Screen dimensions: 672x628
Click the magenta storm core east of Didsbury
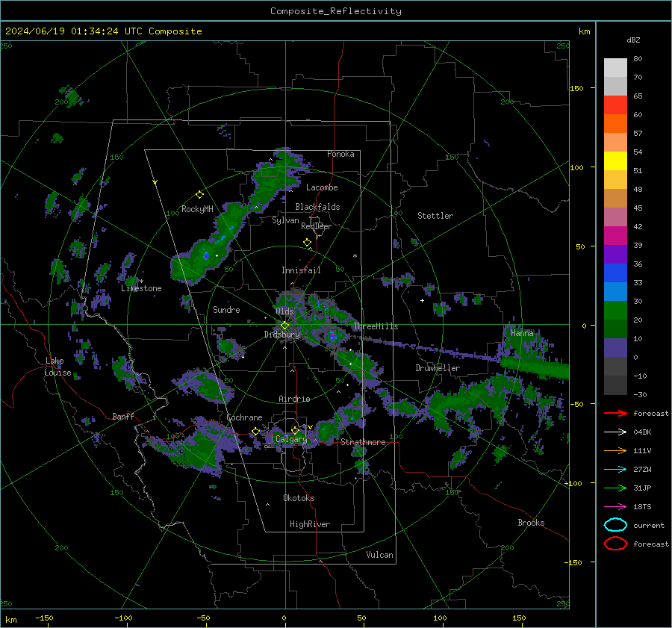coord(332,335)
